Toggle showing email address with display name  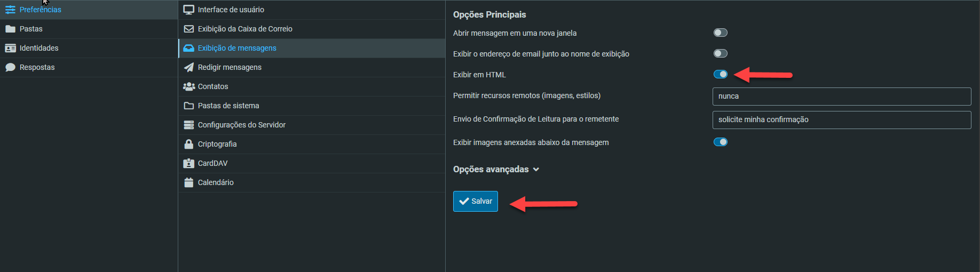(720, 53)
